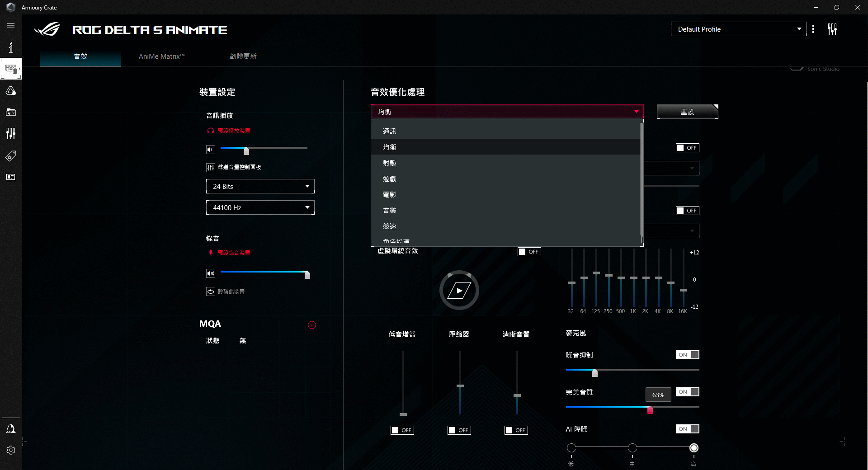Click the ROG logo in header

[47, 29]
